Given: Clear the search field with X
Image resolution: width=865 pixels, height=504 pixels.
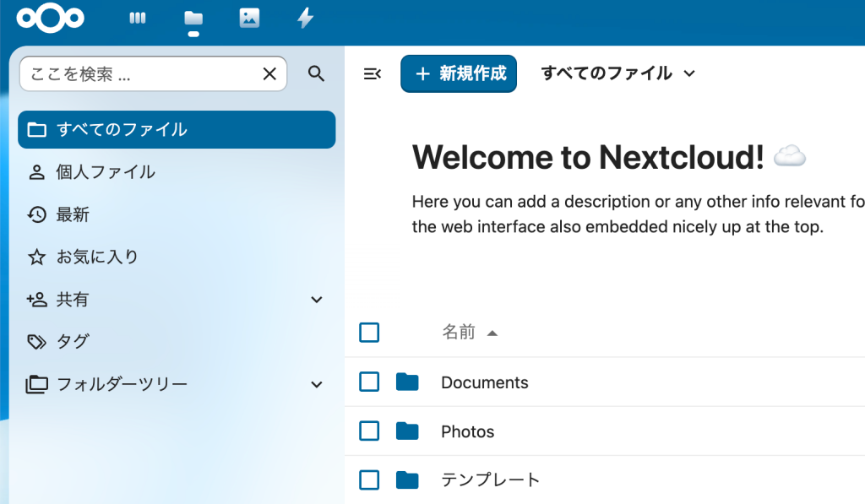Looking at the screenshot, I should click(269, 74).
